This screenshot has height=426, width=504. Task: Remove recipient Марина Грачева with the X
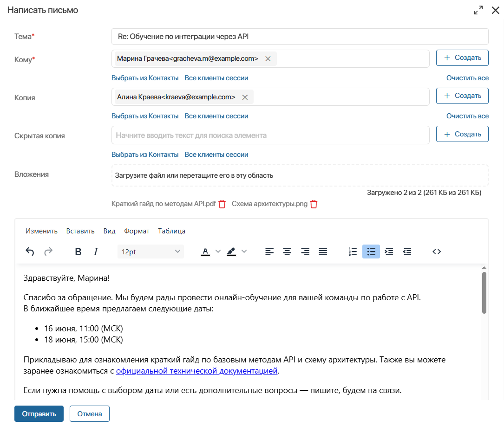click(x=268, y=59)
